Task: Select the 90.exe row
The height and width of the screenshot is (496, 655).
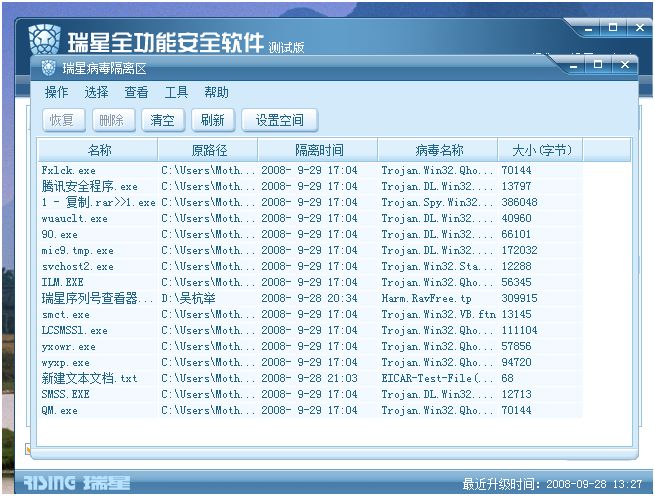Action: point(310,234)
